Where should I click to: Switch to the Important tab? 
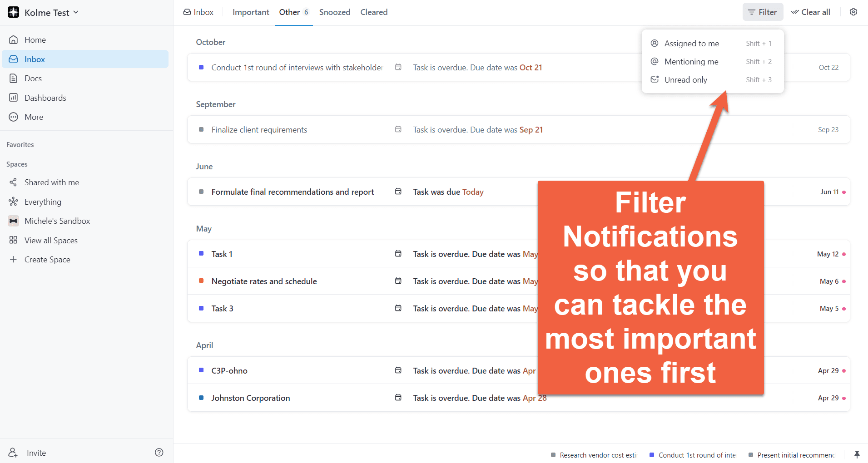(x=251, y=12)
